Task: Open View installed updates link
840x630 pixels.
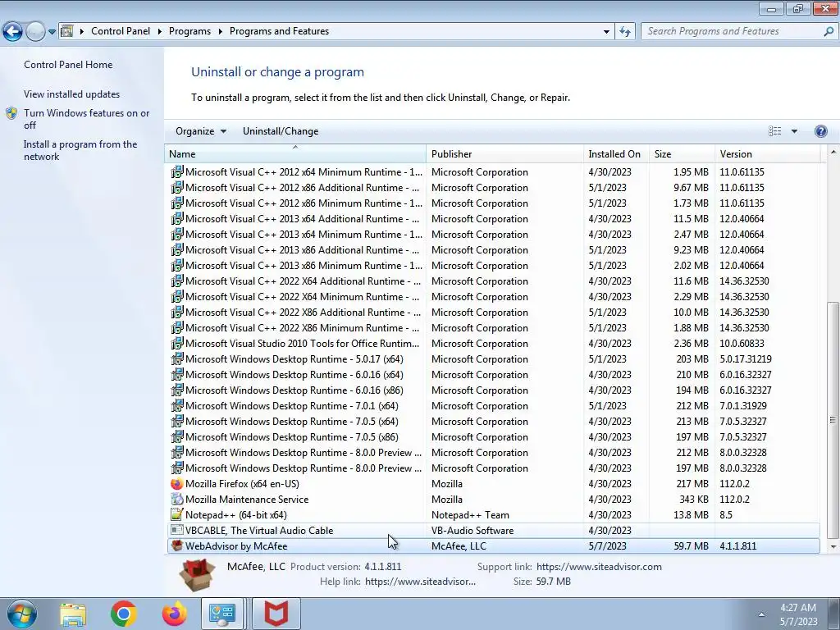Action: pos(72,94)
